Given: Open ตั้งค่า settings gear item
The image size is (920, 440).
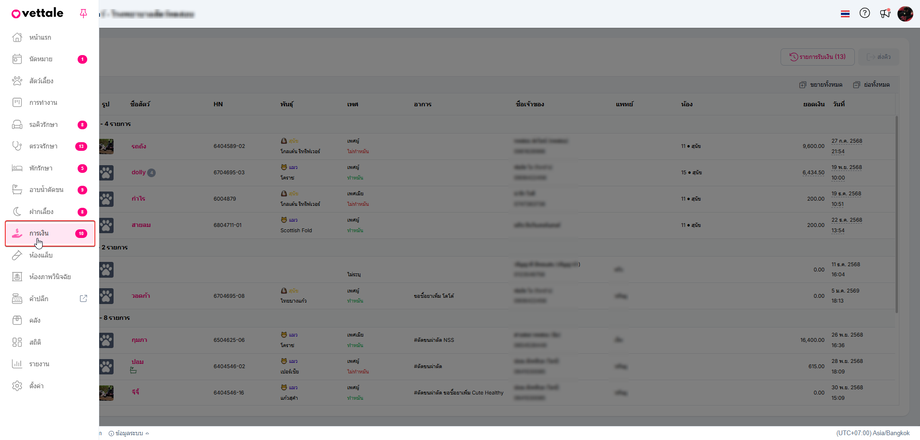Looking at the screenshot, I should pyautogui.click(x=49, y=386).
